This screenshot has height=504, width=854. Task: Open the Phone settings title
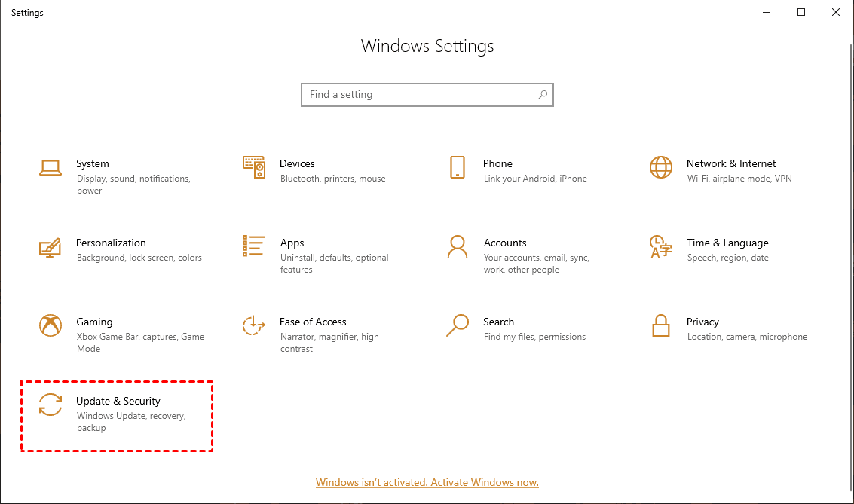(497, 163)
